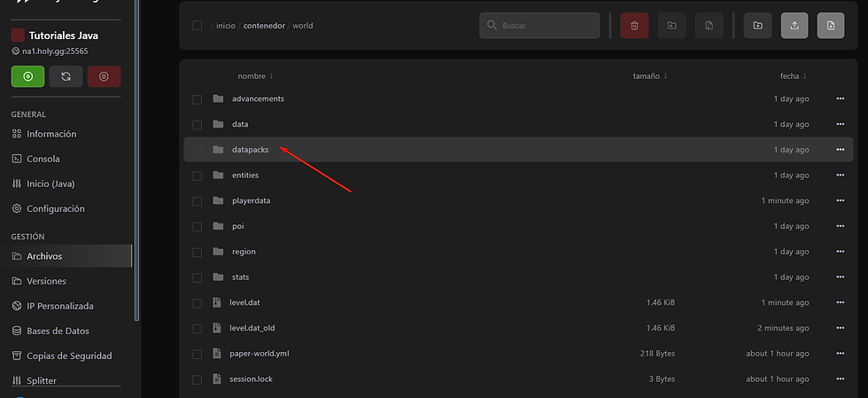Check the paper-world.yml file checkbox

click(x=197, y=355)
